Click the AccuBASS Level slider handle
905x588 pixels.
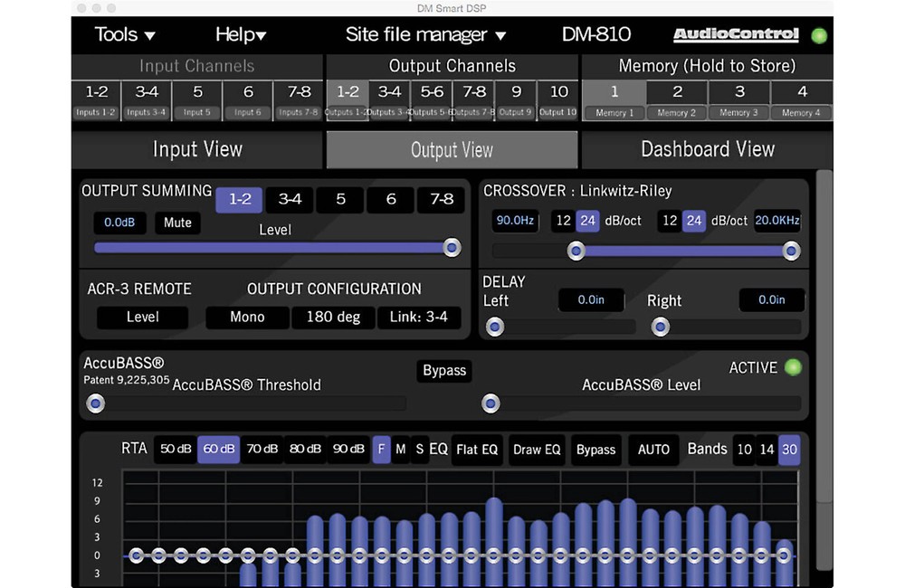click(x=491, y=403)
